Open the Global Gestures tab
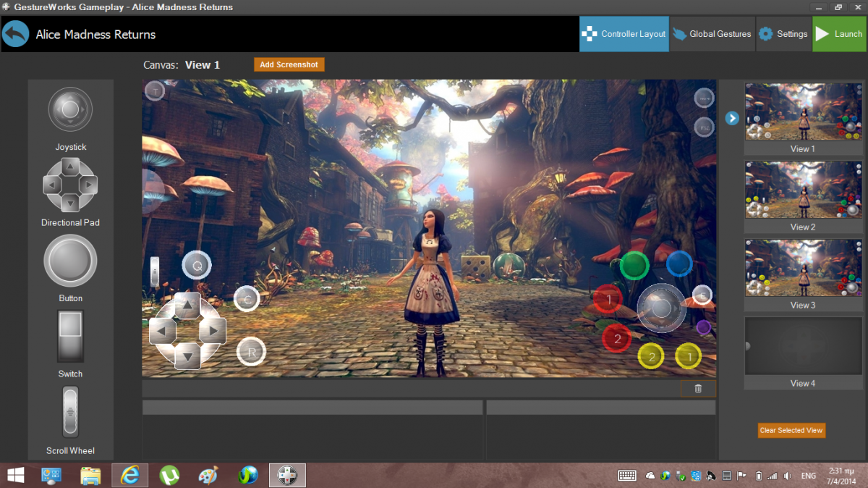This screenshot has width=868, height=488. coord(712,34)
